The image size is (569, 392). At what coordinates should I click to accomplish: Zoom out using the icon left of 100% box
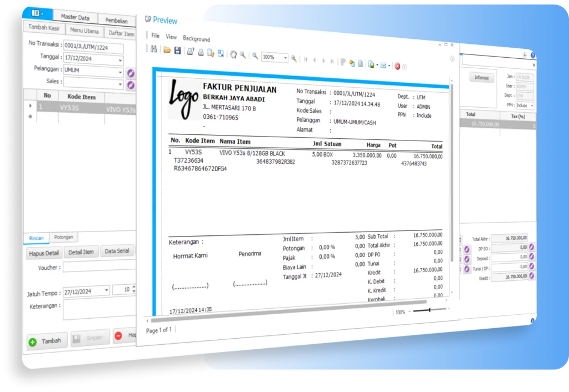coord(255,56)
